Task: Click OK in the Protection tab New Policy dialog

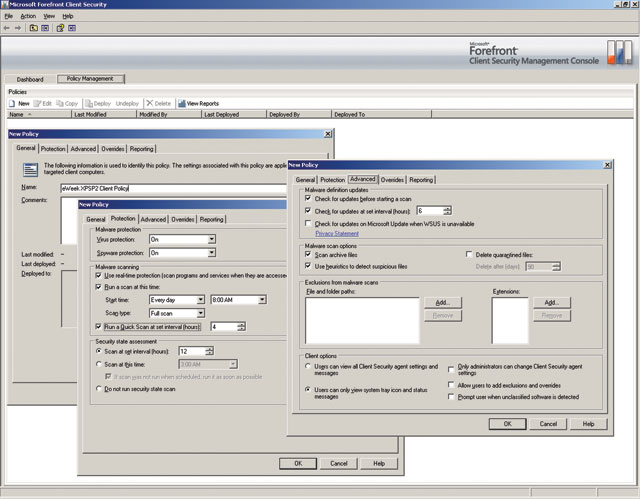Action: 298,464
